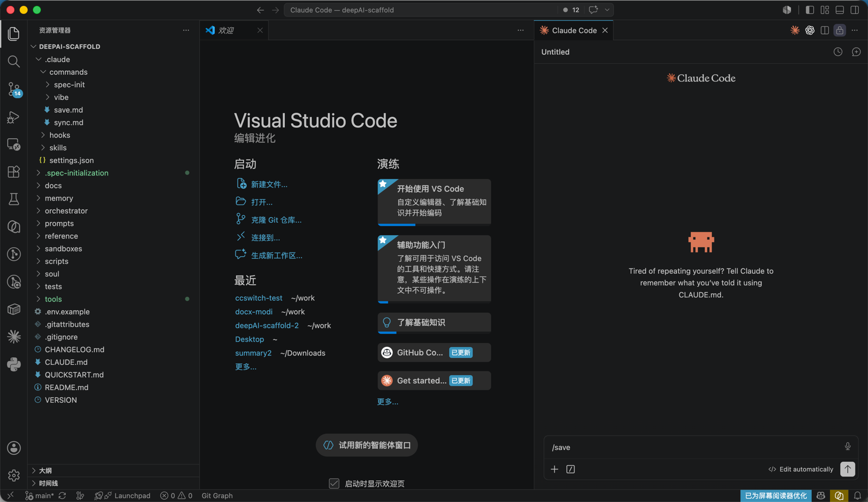868x502 pixels.
Task: Click the plus attach icon below prompt
Action: pos(554,469)
